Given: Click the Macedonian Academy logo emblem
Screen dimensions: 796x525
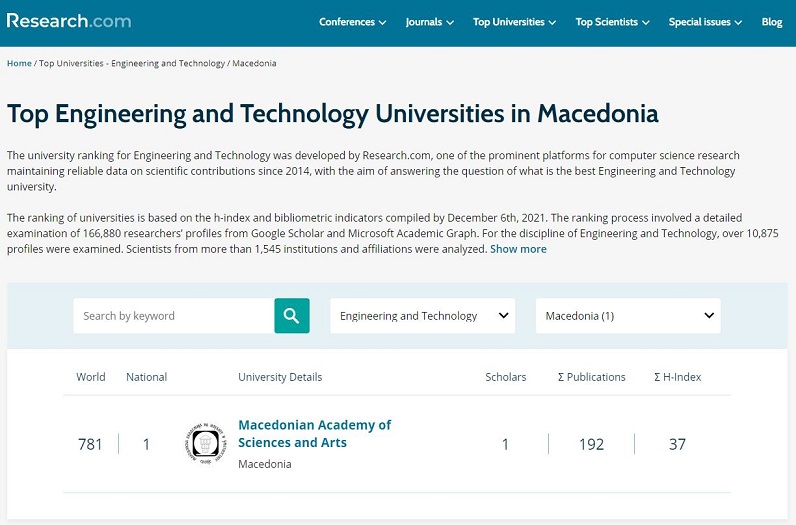Looking at the screenshot, I should click(x=206, y=443).
